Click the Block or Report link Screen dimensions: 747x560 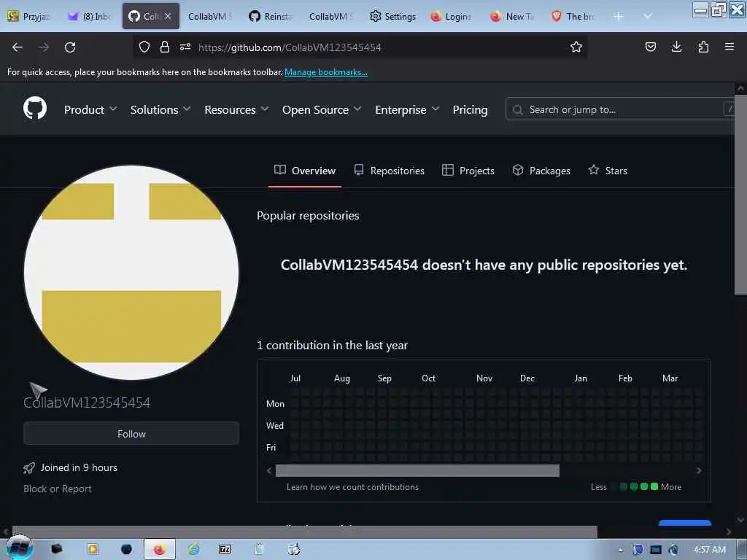click(x=58, y=489)
